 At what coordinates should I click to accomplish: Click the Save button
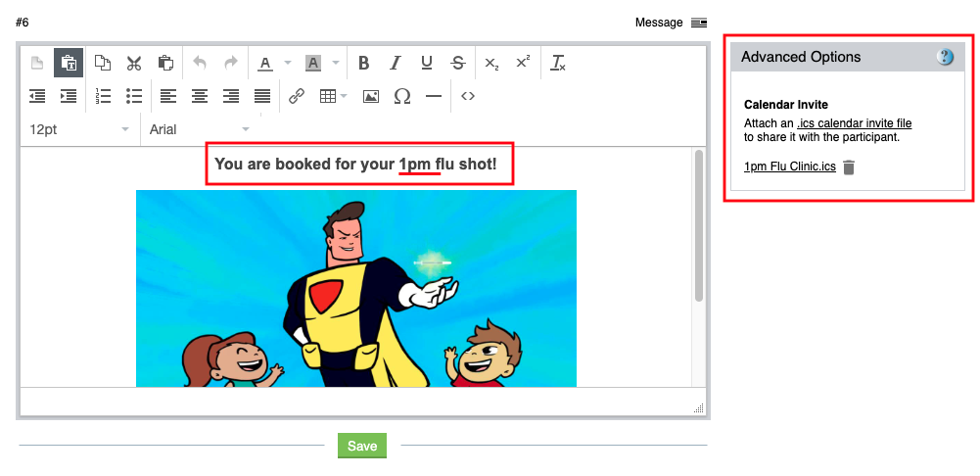[x=362, y=446]
